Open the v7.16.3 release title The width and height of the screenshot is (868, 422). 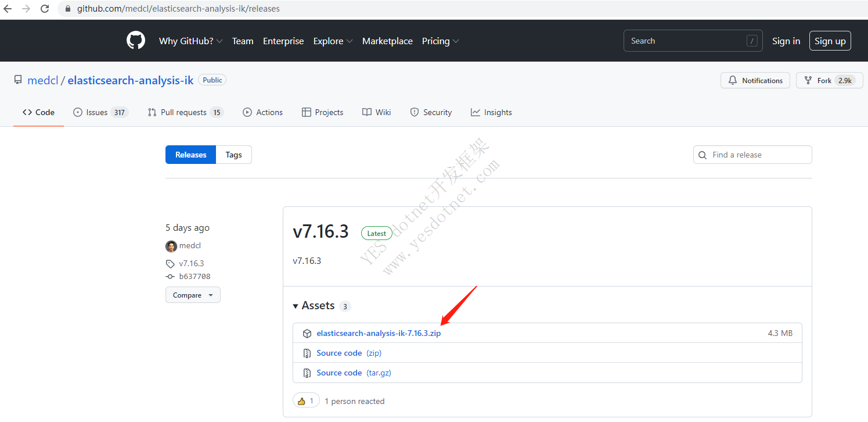[x=320, y=231]
